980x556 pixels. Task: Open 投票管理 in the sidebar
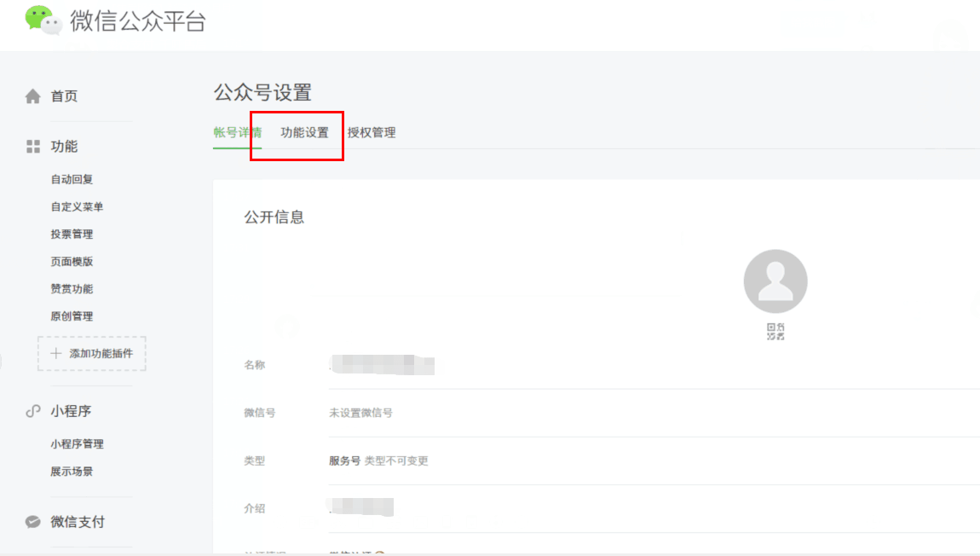[72, 235]
